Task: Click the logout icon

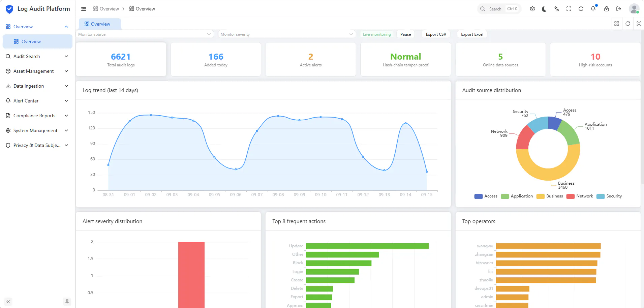Action: 619,9
